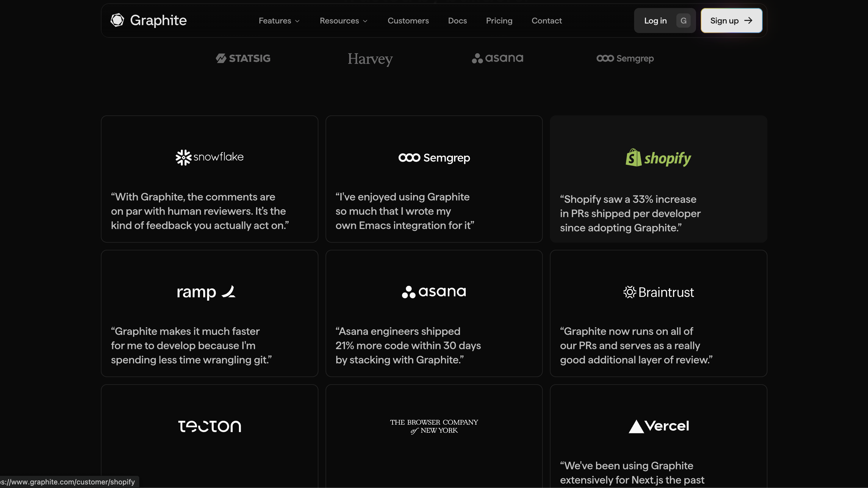
Task: Open the Shopify 33% increase quote
Action: click(630, 214)
